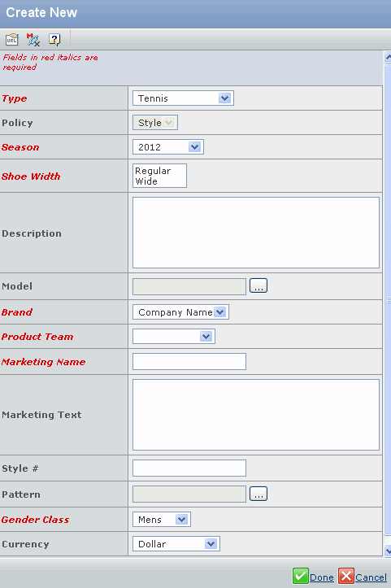Click the URL icon in toolbar
Viewport: 391px width, 588px height.
tap(12, 39)
